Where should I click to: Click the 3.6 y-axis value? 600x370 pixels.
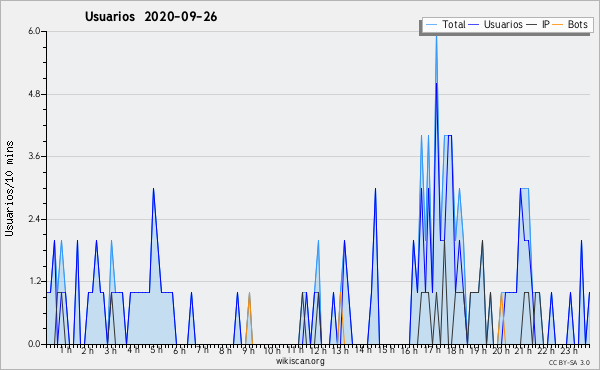(34, 156)
